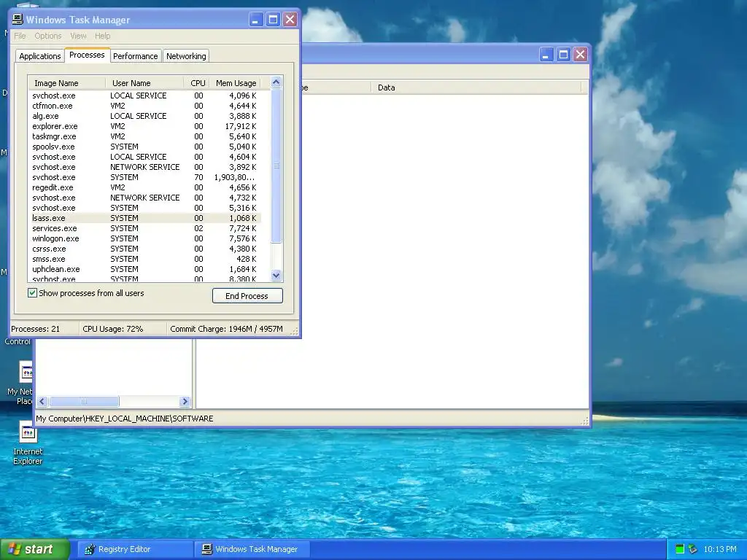Open the Help menu in Task Manager

tap(102, 36)
